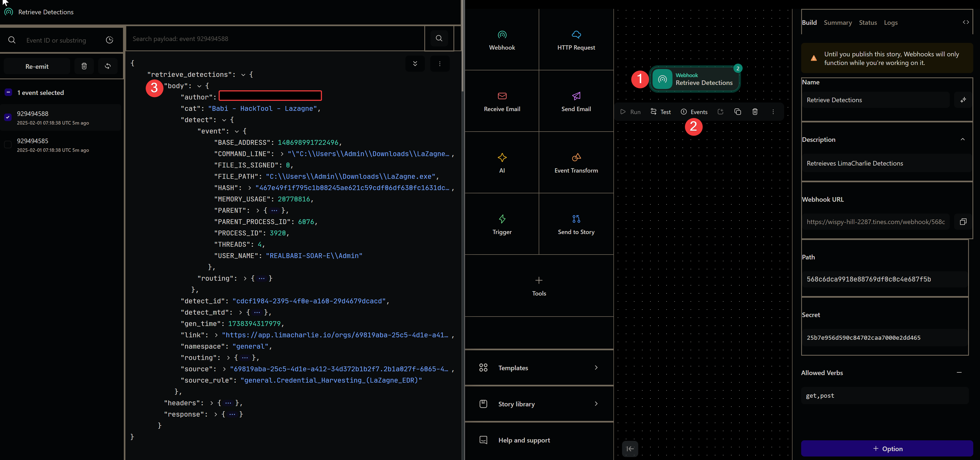Click the Secret value field
Viewport: 980px width, 460px height.
(x=885, y=338)
